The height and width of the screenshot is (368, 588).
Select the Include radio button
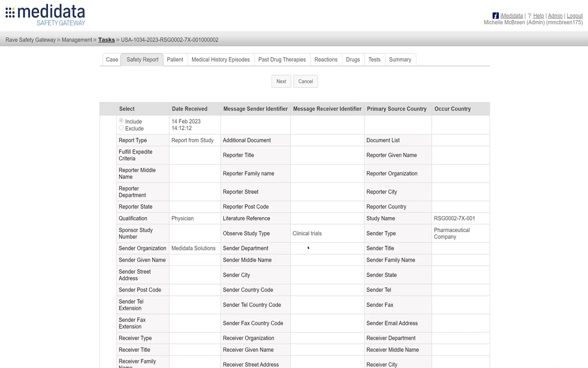(121, 121)
